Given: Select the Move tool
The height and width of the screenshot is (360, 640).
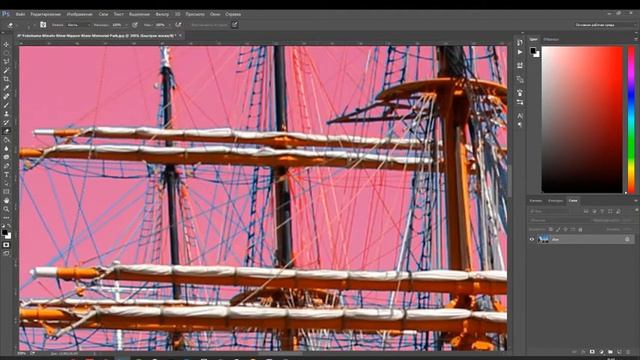Looking at the screenshot, I should point(6,44).
